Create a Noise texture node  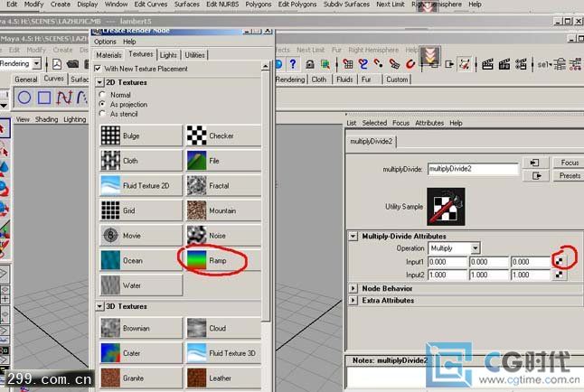pyautogui.click(x=223, y=235)
